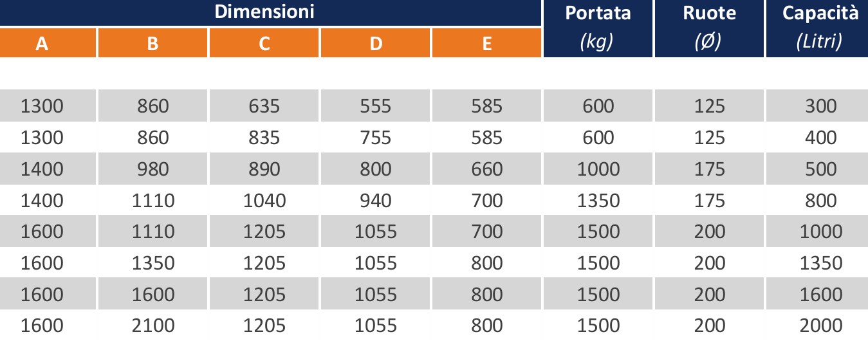The width and height of the screenshot is (868, 341).
Task: Click the Capacità (Litri) column header
Action: tap(820, 28)
